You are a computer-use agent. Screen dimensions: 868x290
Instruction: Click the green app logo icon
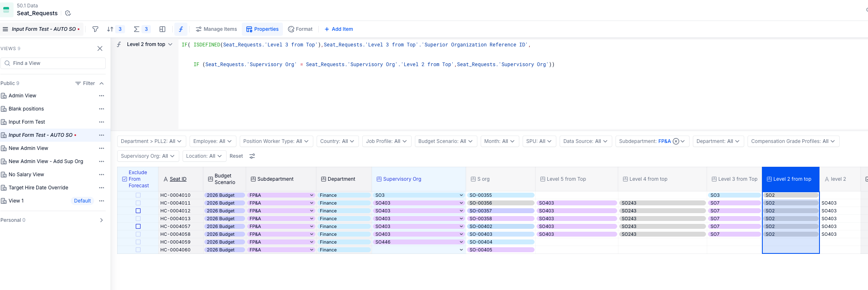click(6, 9)
